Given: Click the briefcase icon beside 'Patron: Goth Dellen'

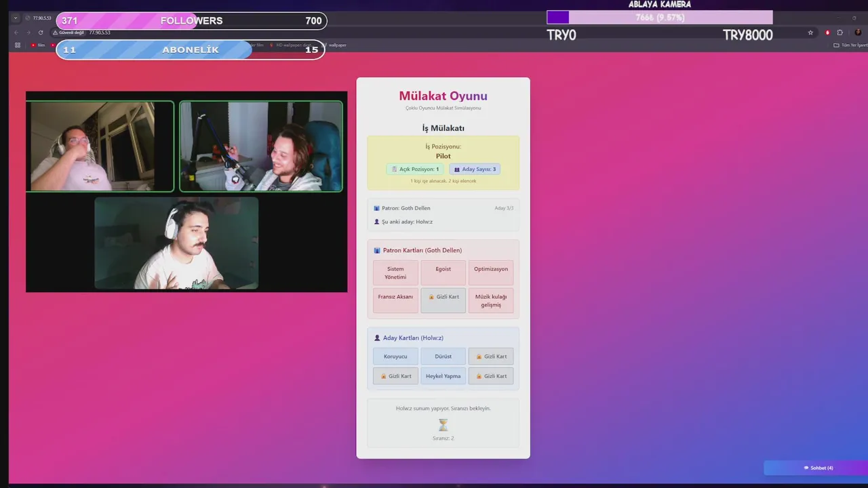Looking at the screenshot, I should 376,208.
